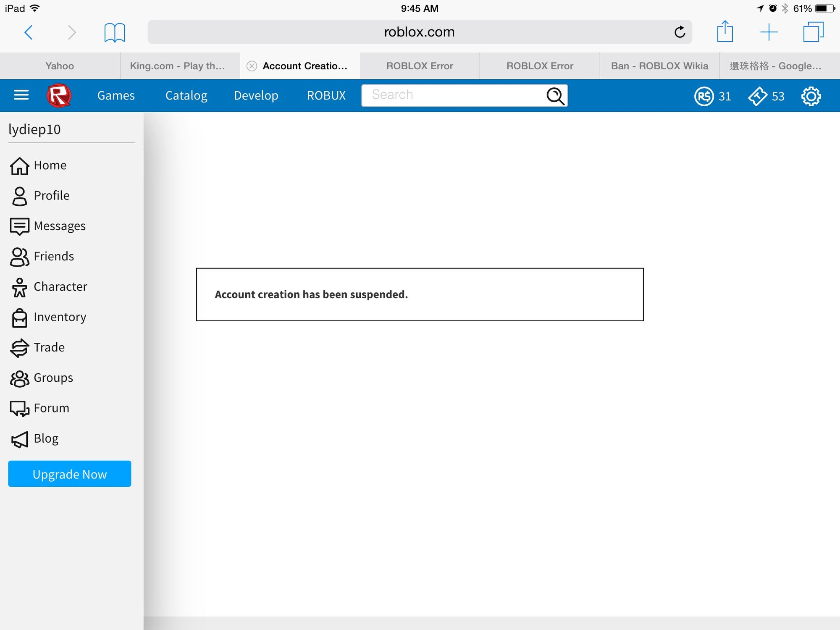Click the search magnifier icon
840x630 pixels.
[x=555, y=96]
